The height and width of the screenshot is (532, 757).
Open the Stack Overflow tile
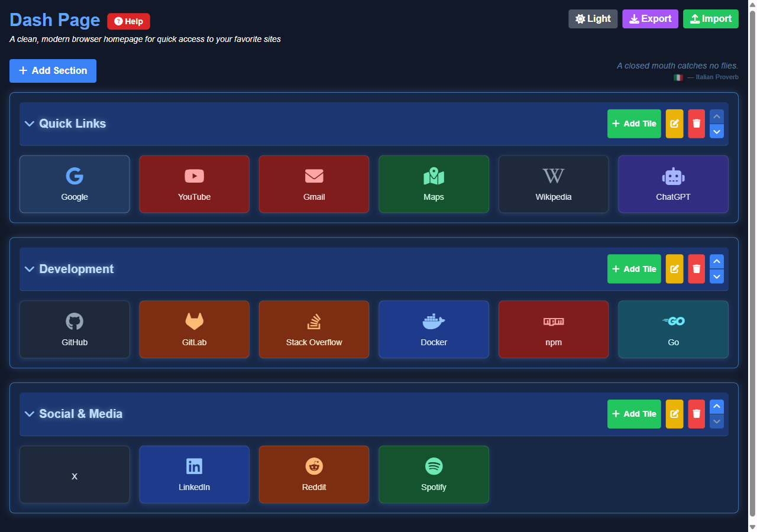coord(314,329)
